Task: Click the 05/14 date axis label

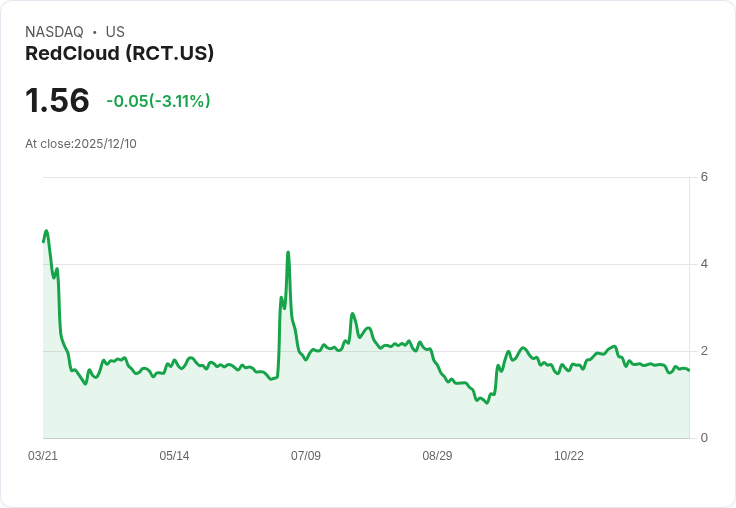Action: point(174,456)
